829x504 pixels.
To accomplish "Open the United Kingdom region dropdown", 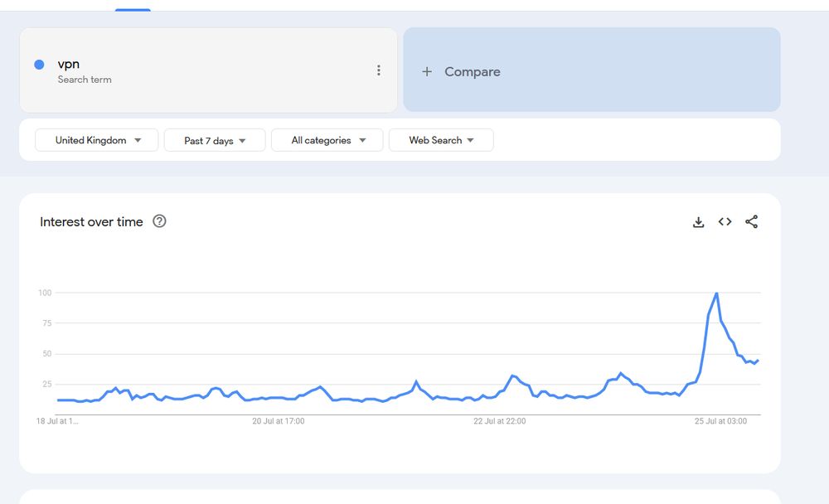I will pos(97,140).
